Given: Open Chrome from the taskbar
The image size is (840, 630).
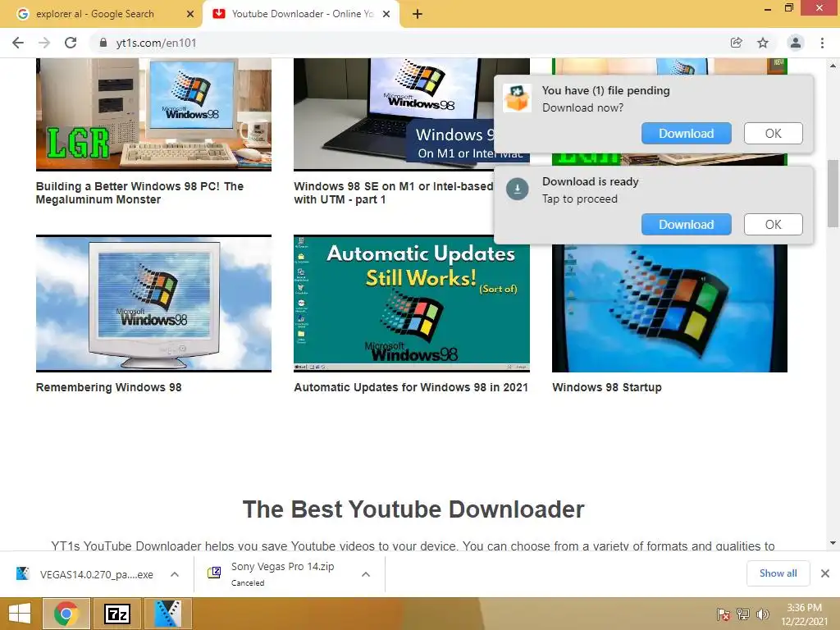Looking at the screenshot, I should tap(66, 614).
